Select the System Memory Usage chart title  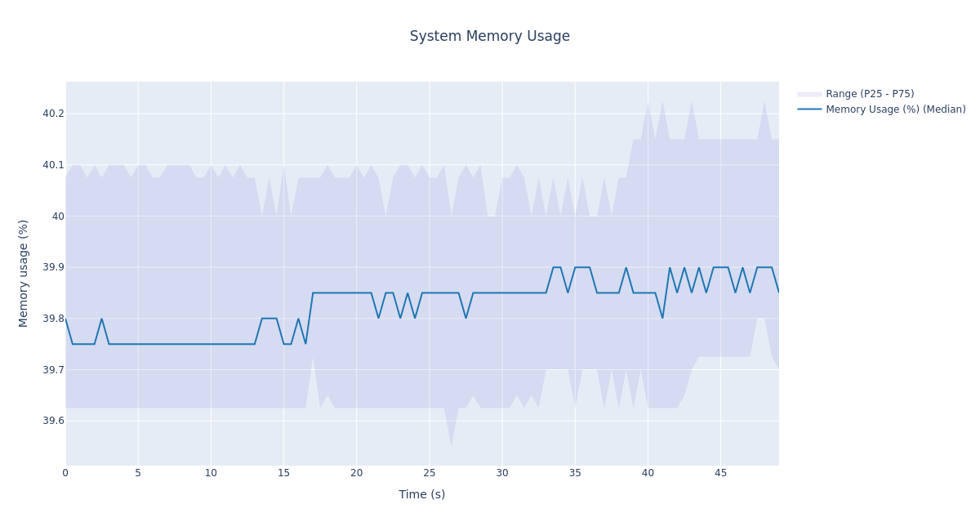coord(489,37)
